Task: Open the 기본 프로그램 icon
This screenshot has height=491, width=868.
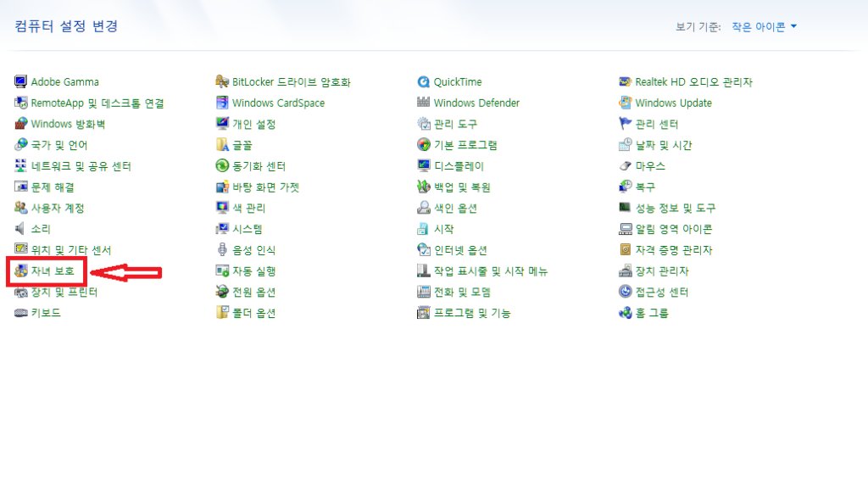Action: click(x=424, y=145)
